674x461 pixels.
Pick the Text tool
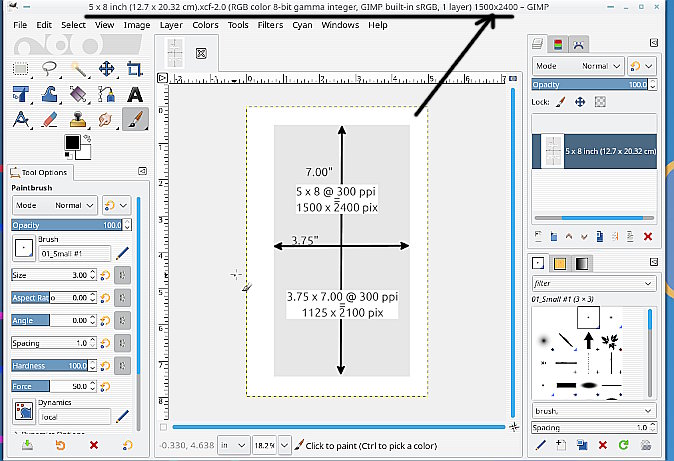(134, 94)
